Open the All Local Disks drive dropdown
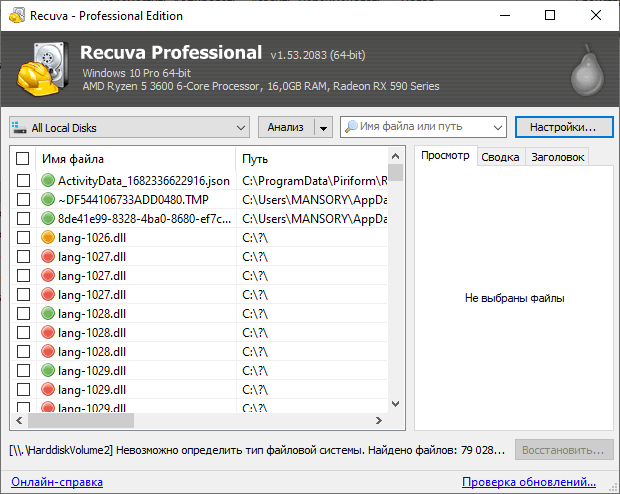Image resolution: width=620 pixels, height=494 pixels. click(x=240, y=128)
